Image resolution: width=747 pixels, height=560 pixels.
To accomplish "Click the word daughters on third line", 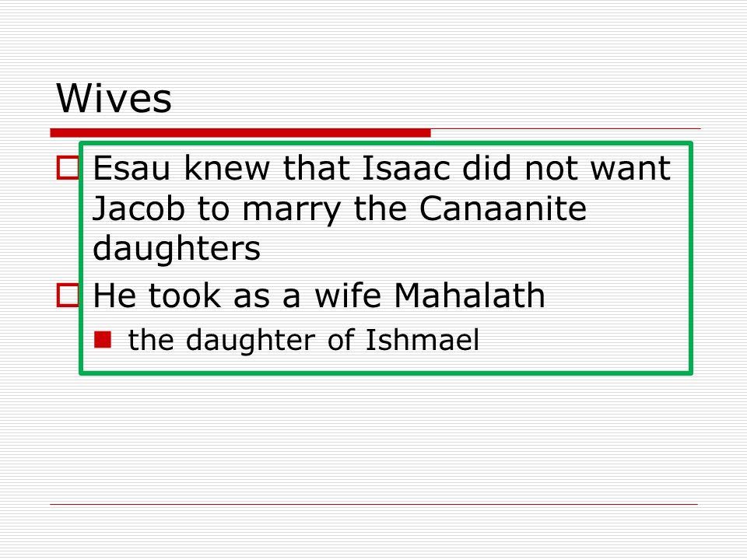I will [177, 250].
